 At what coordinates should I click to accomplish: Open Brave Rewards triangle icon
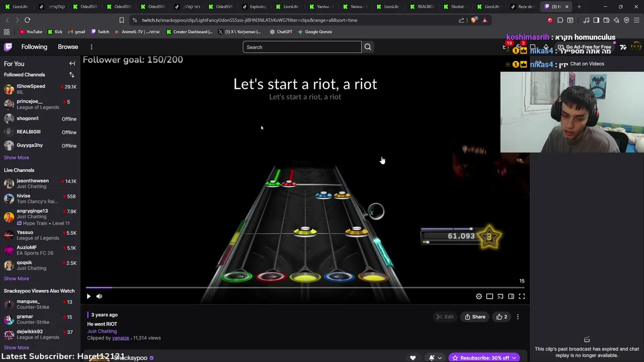pos(485,20)
